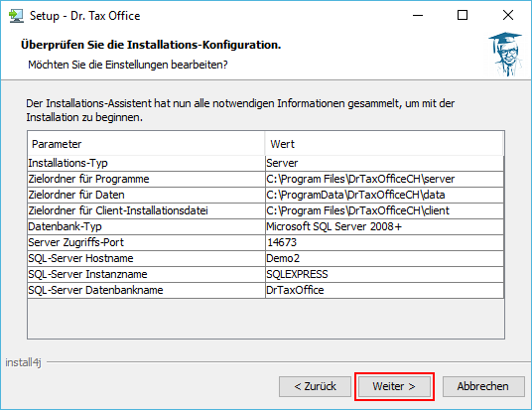Click the Dr. Tax professor logo
The height and width of the screenshot is (410, 532).
coord(505,55)
